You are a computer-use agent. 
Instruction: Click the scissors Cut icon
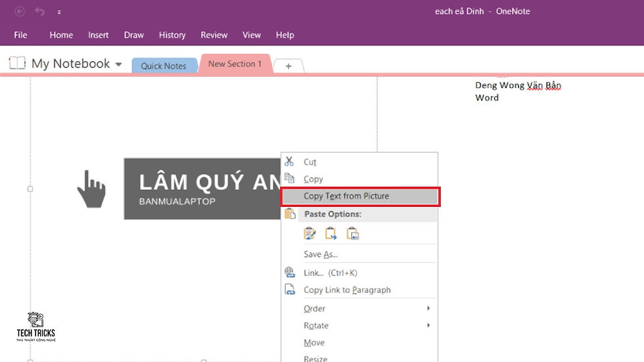click(x=289, y=162)
